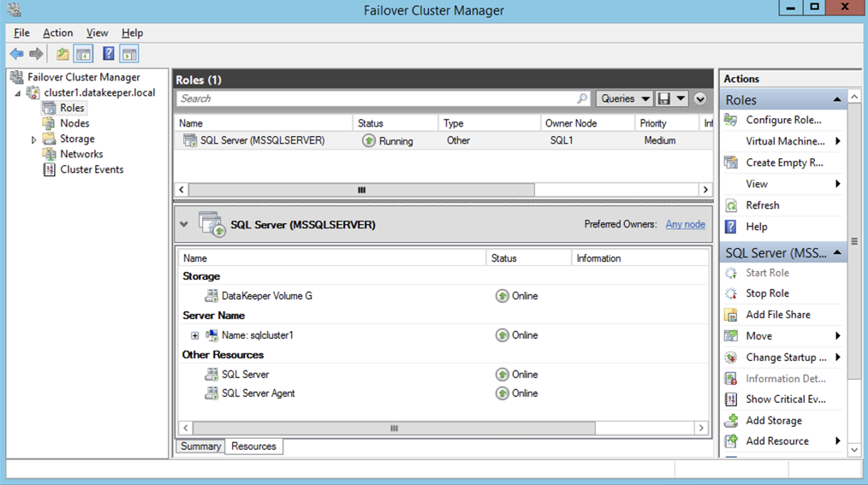Collapse the SQL Server (MSSQLSERVER) details chevron
868x485 pixels.
tap(184, 225)
